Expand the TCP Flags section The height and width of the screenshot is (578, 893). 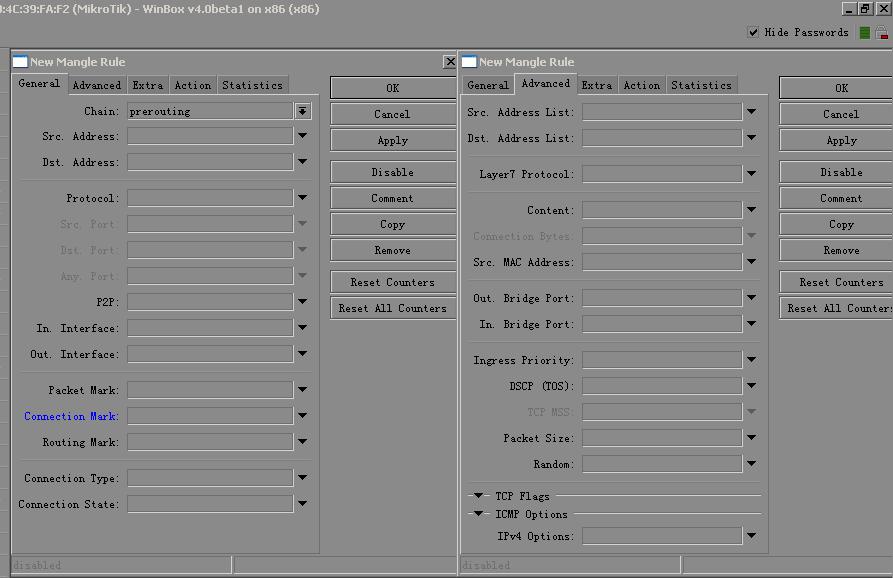click(x=478, y=495)
